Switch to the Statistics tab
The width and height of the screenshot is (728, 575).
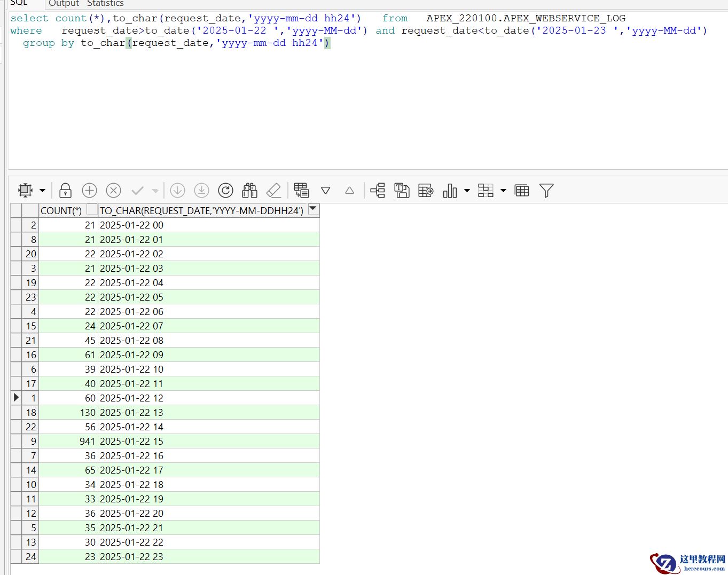click(x=105, y=4)
